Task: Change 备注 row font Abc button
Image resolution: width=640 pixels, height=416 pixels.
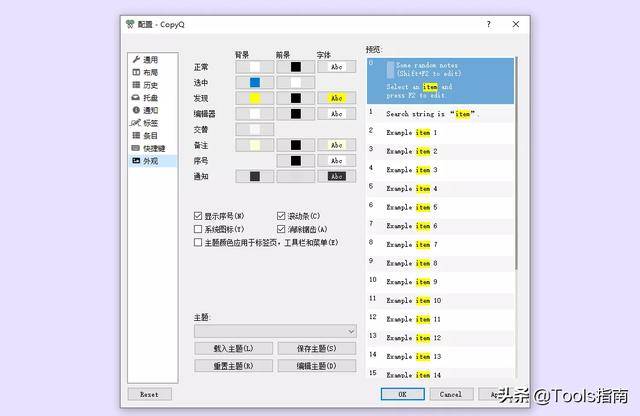Action: [336, 145]
